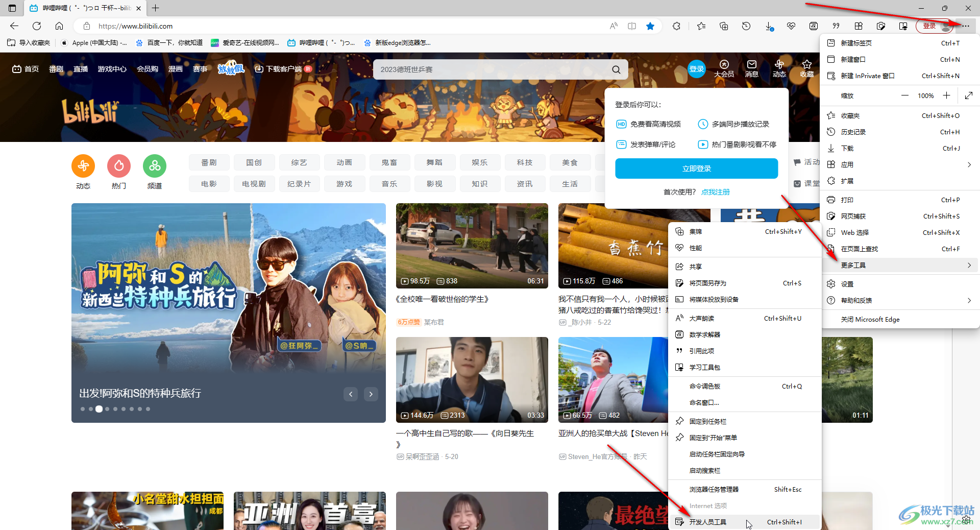This screenshot has width=980, height=530.
Task: Increase zoom with the plus button
Action: click(946, 95)
